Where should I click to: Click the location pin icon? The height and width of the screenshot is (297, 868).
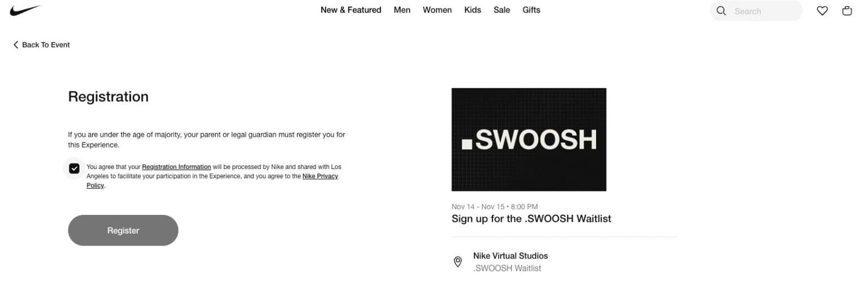[x=458, y=262]
